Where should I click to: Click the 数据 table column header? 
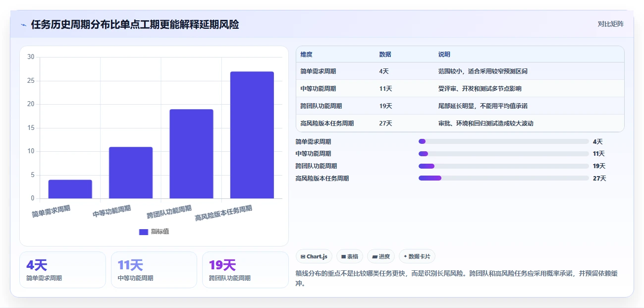[x=385, y=55]
